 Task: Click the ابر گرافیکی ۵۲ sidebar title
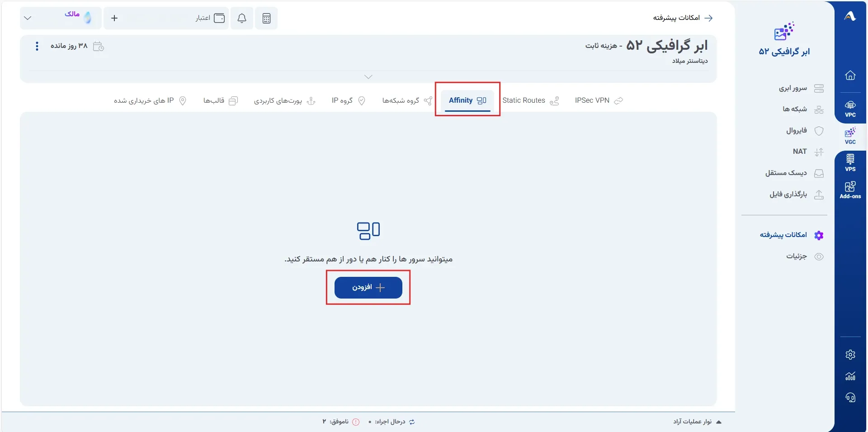pos(784,52)
